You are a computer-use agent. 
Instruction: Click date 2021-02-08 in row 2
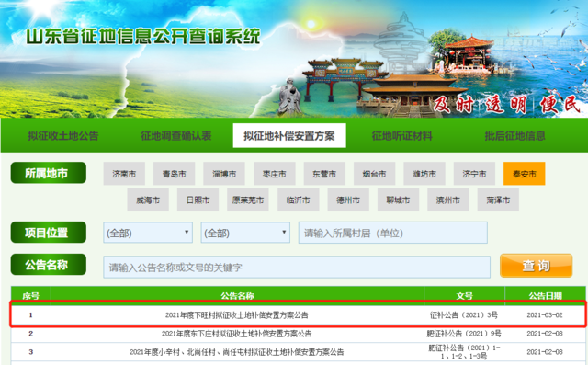[545, 334]
